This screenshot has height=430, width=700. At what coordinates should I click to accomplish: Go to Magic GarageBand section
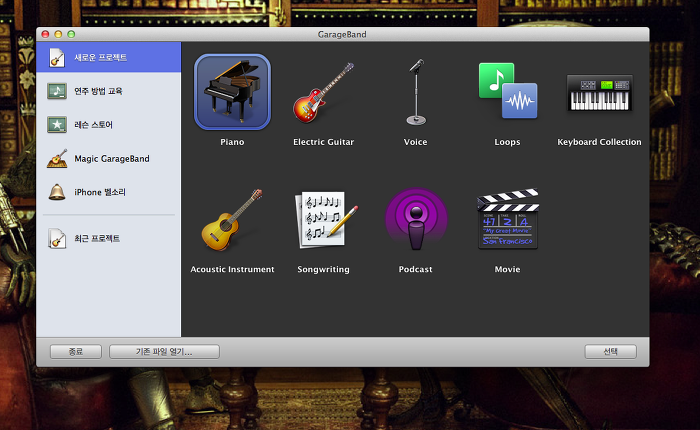(108, 159)
